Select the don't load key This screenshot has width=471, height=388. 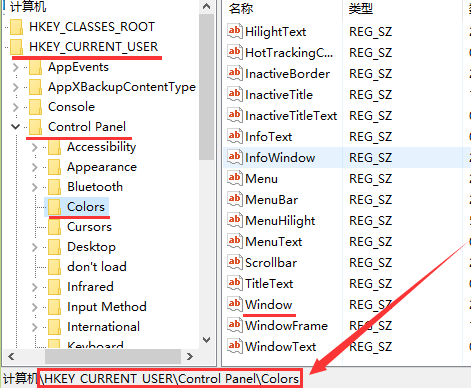point(97,267)
